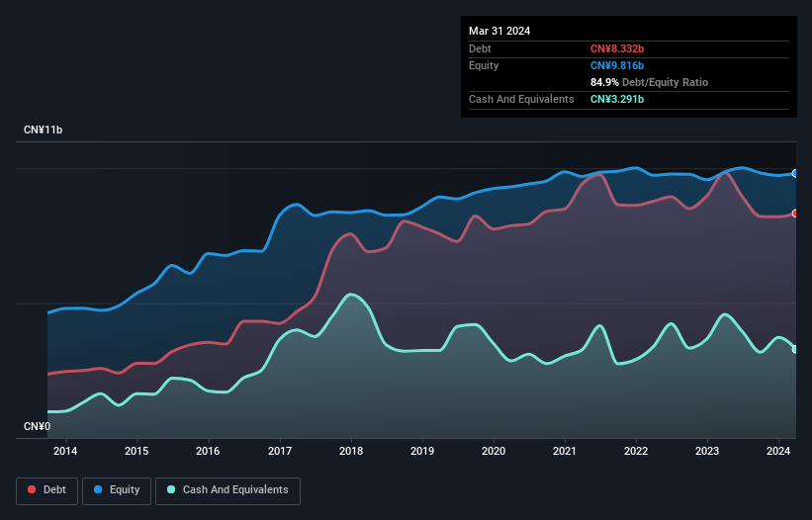
Task: Click the 2015 x-axis label
Action: click(x=136, y=451)
